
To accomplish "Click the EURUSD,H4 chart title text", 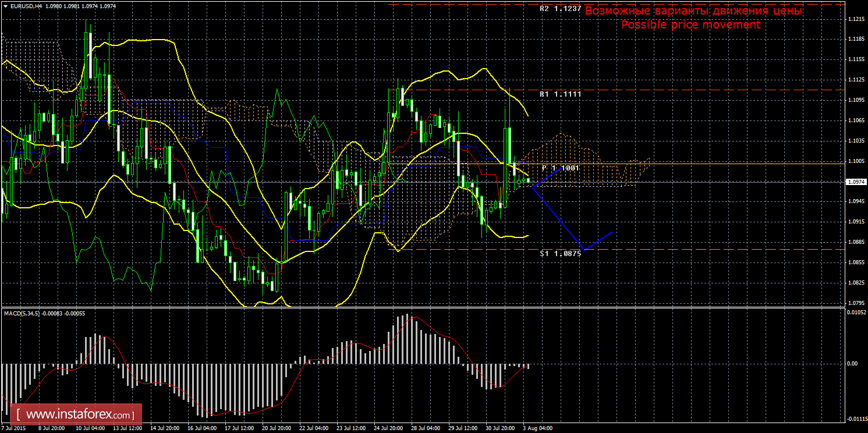I will tap(27, 6).
